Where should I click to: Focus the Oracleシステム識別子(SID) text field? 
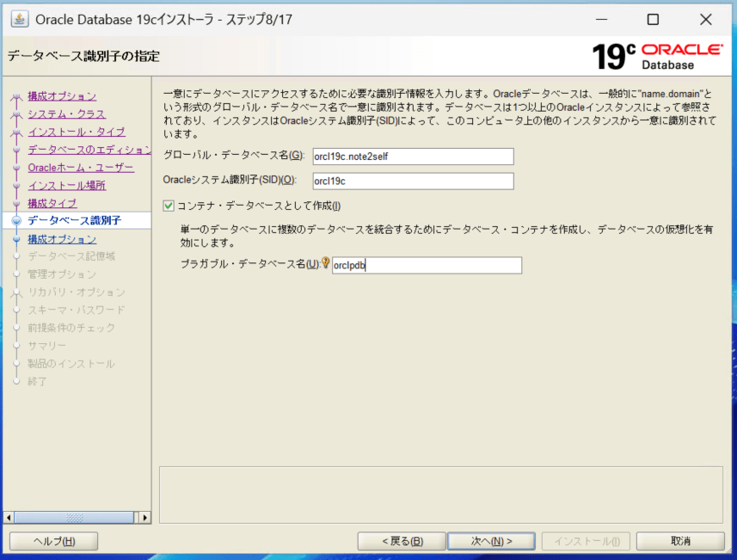pos(412,181)
